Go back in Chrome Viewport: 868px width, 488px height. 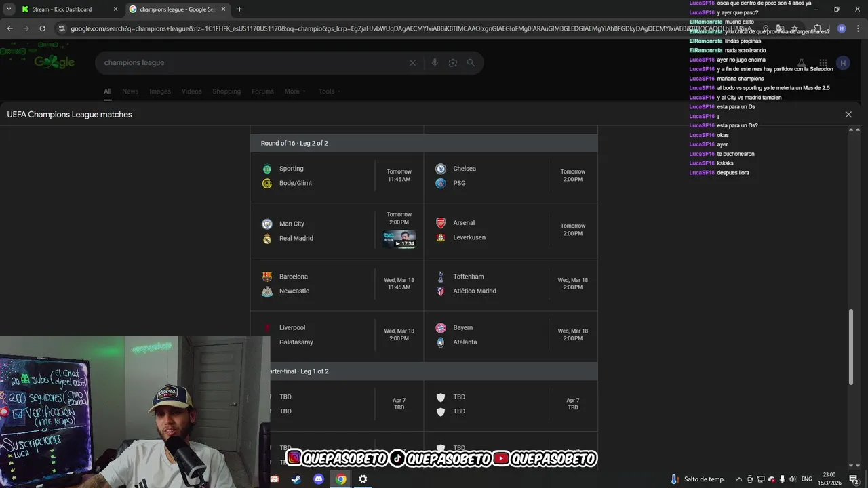tap(9, 28)
